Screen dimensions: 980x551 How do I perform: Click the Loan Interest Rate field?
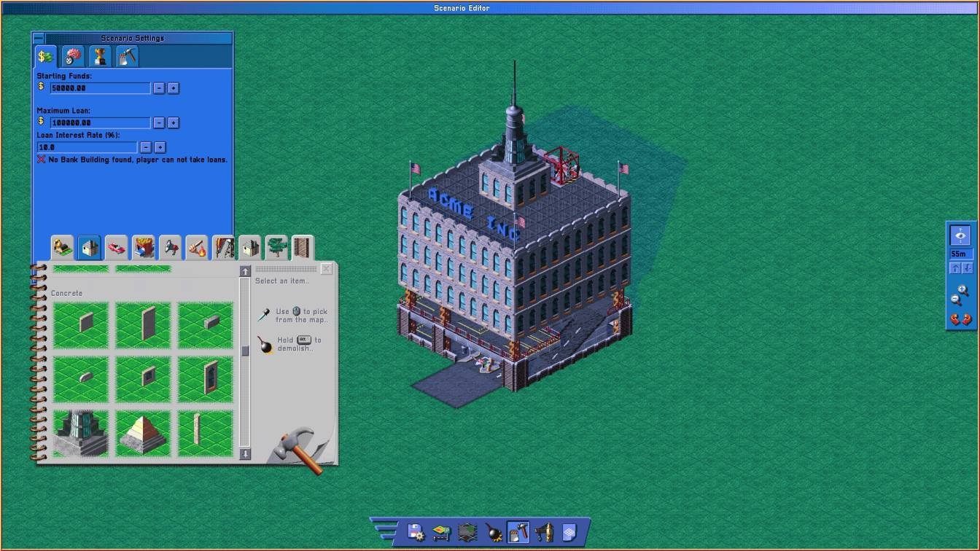[x=87, y=147]
